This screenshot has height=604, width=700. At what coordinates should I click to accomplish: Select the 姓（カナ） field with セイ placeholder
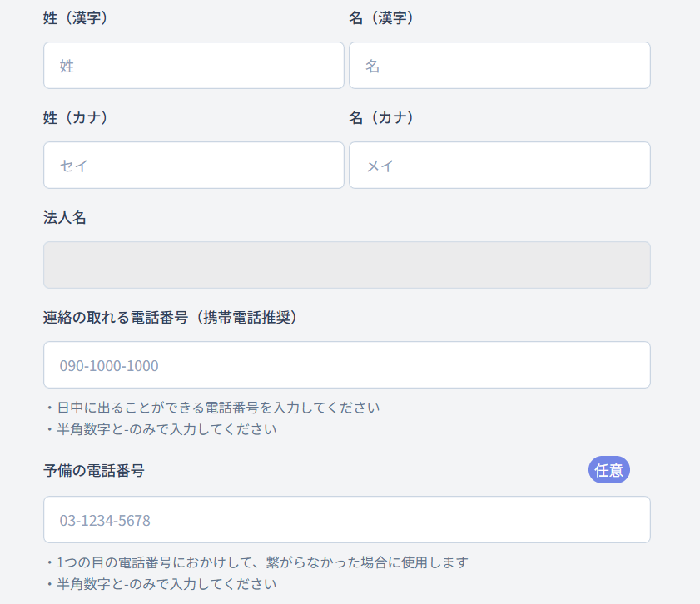tap(193, 166)
